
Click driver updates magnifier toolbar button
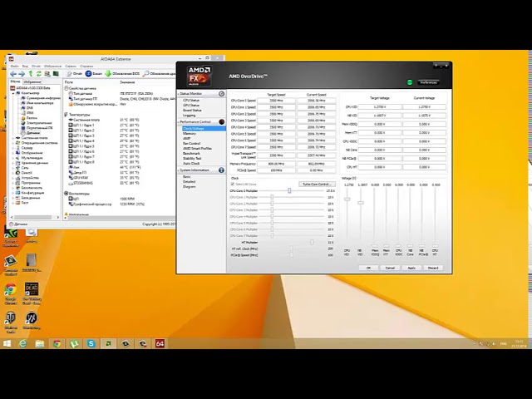pyautogui.click(x=159, y=74)
